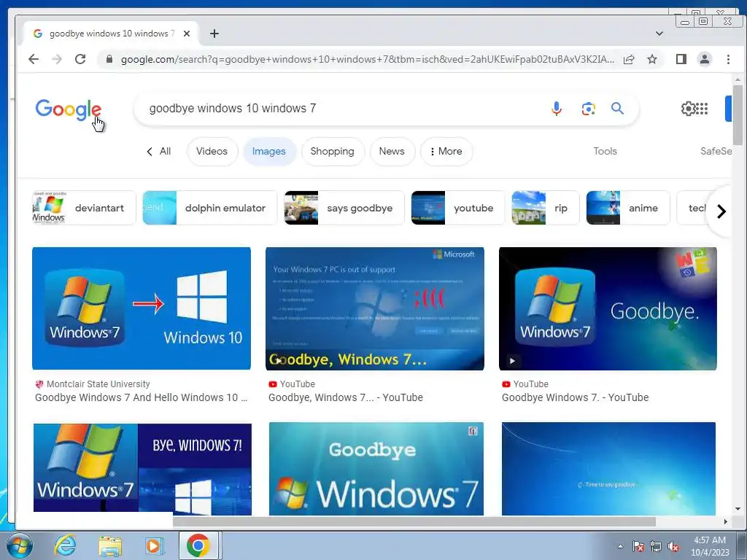This screenshot has width=747, height=560.
Task: Open Goodbye, Windows 7... - YouTube link
Action: [x=345, y=397]
